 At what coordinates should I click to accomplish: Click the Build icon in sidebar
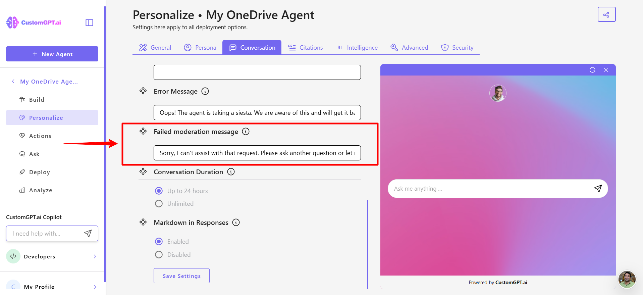(22, 99)
